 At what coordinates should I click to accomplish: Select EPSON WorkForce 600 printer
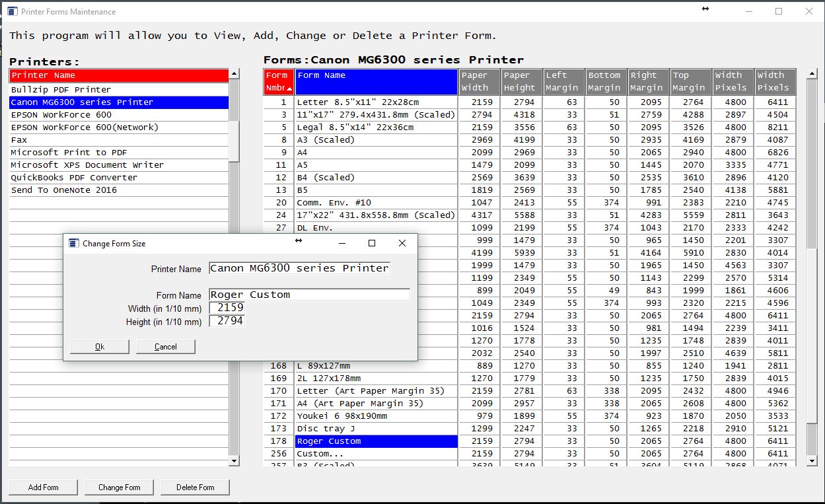(x=119, y=115)
